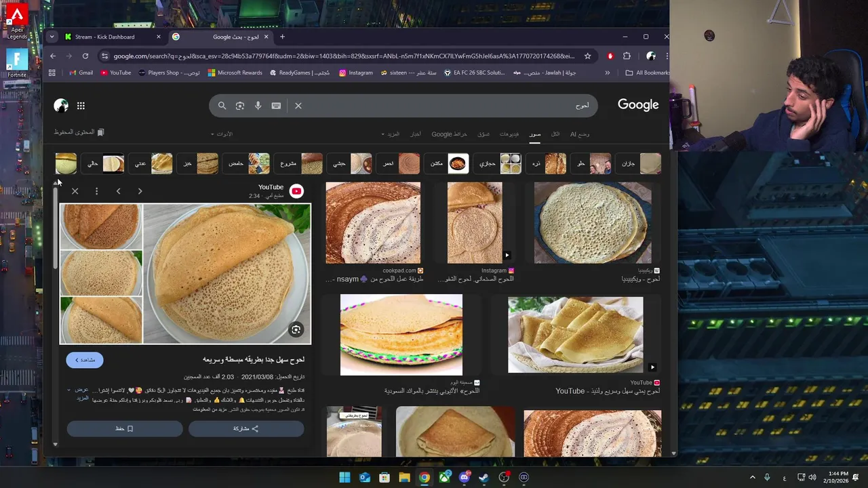
Task: Search preview image with Lens icon
Action: coord(296,330)
